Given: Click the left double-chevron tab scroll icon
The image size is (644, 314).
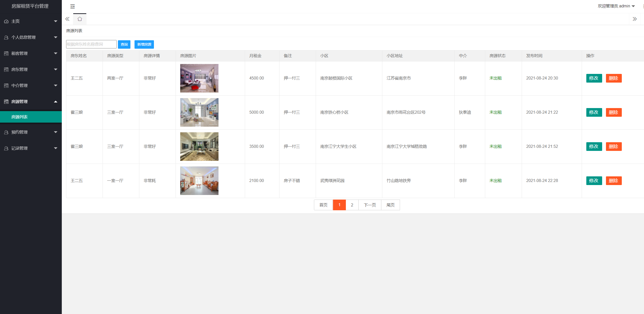Looking at the screenshot, I should tap(67, 19).
